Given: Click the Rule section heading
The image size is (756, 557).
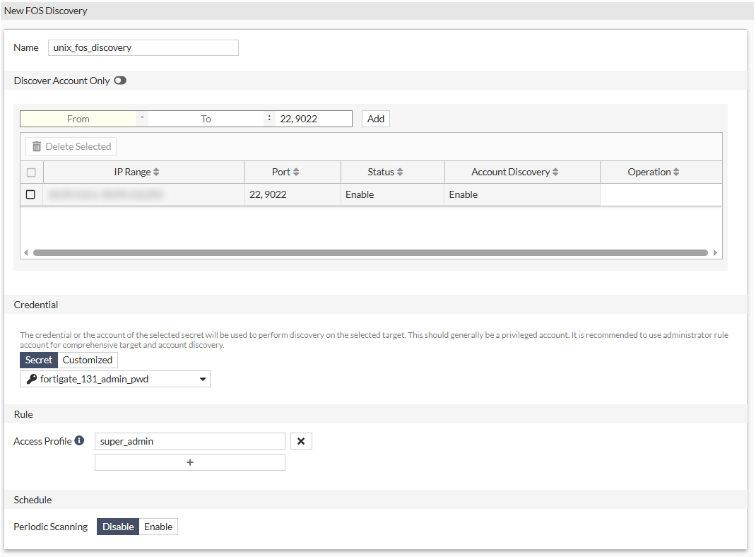Looking at the screenshot, I should [x=23, y=414].
